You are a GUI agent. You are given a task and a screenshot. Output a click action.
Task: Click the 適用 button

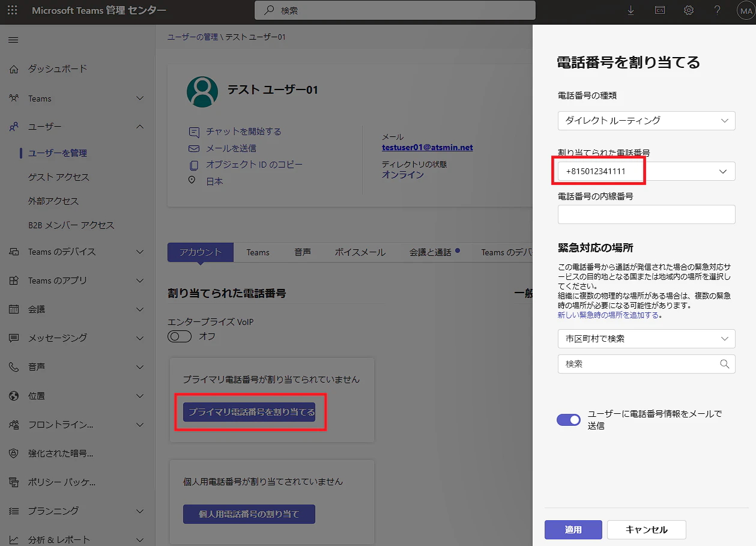click(573, 530)
